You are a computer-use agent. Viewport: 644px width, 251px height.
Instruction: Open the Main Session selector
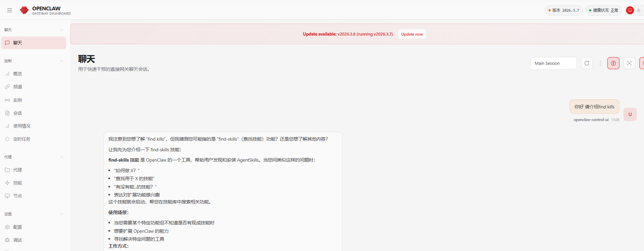tap(553, 63)
